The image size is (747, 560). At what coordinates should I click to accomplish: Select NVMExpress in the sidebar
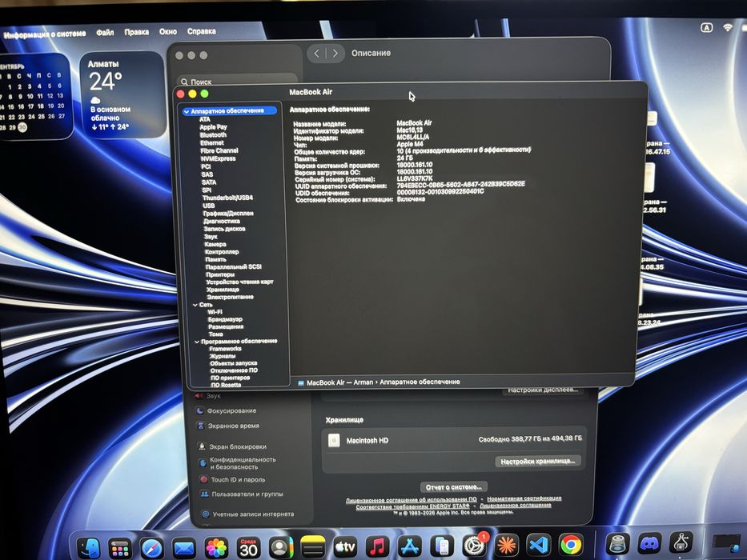pyautogui.click(x=219, y=158)
